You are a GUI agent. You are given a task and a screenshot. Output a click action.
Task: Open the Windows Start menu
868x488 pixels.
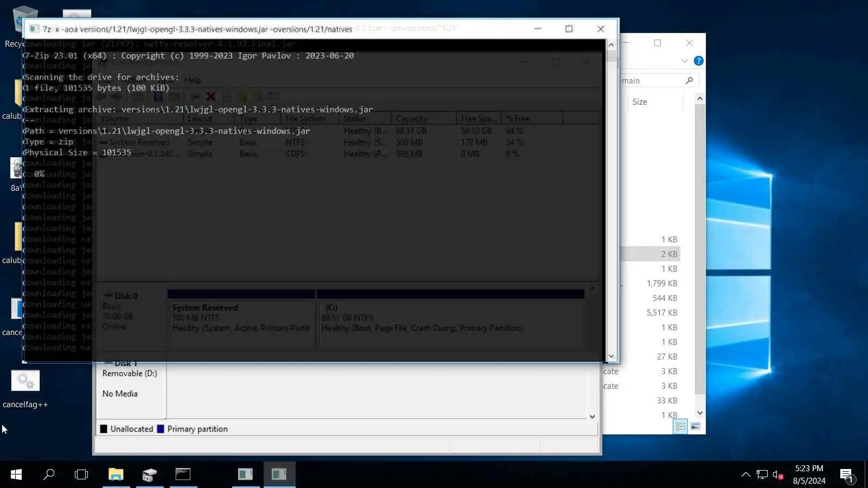16,474
